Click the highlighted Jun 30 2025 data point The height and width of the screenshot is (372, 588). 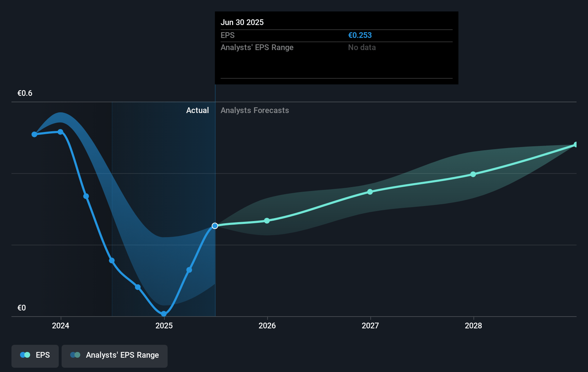coord(215,226)
